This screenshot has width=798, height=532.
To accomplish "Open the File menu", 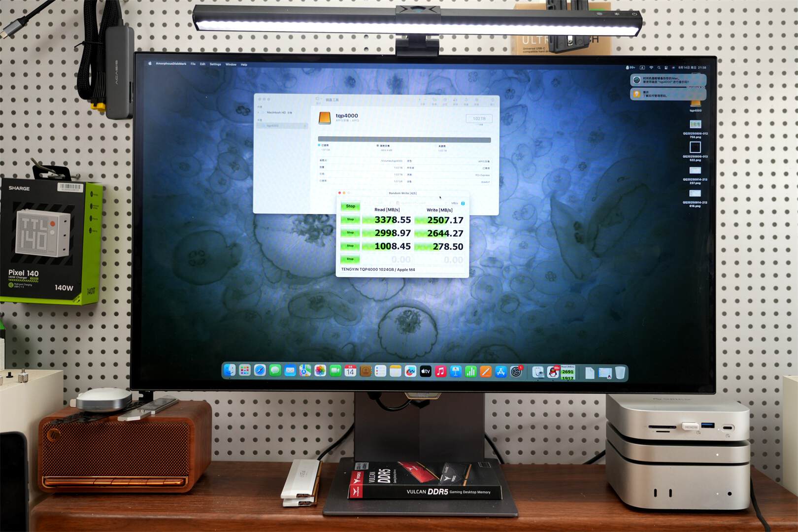I will coord(193,64).
